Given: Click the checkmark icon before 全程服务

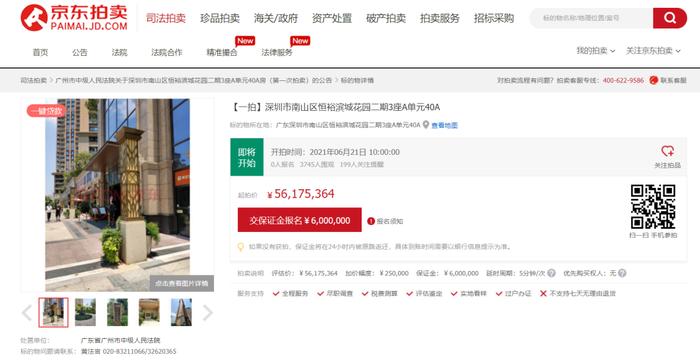Looking at the screenshot, I should pos(276,294).
